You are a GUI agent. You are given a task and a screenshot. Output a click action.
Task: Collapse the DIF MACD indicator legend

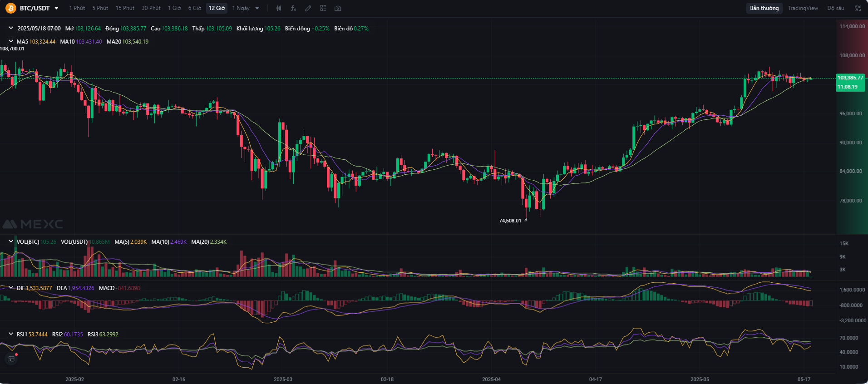coord(11,288)
